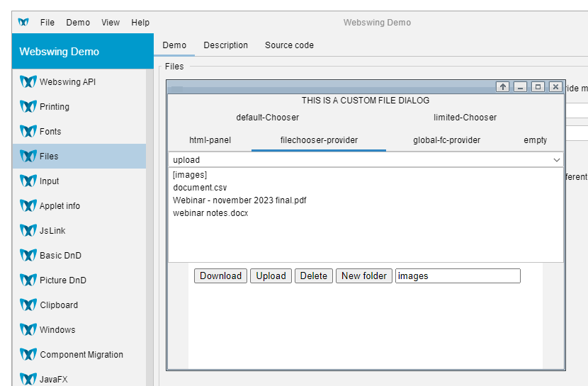Click the Delete button

tap(314, 276)
